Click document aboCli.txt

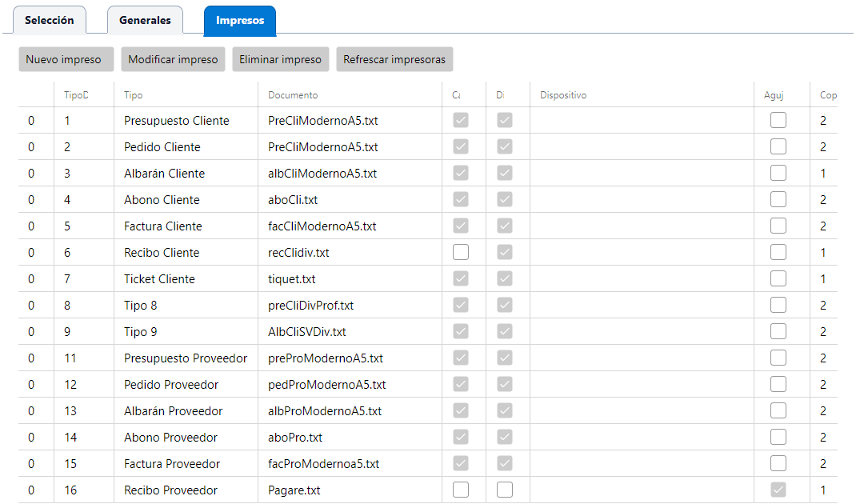click(x=293, y=200)
